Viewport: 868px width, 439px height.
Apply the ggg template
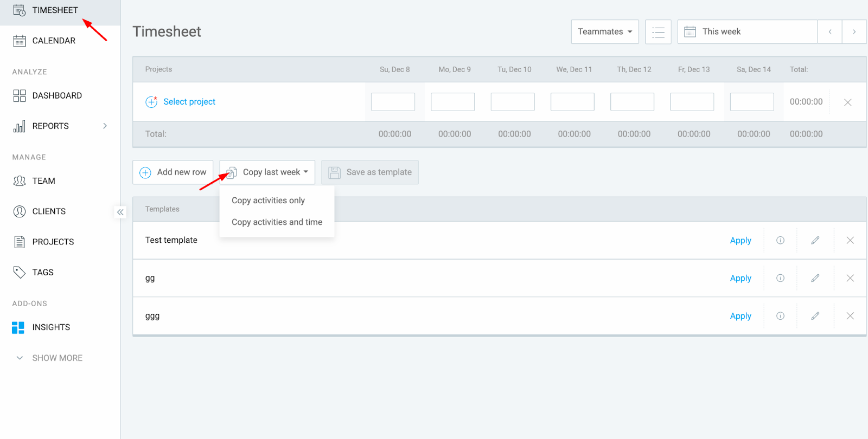(x=741, y=316)
